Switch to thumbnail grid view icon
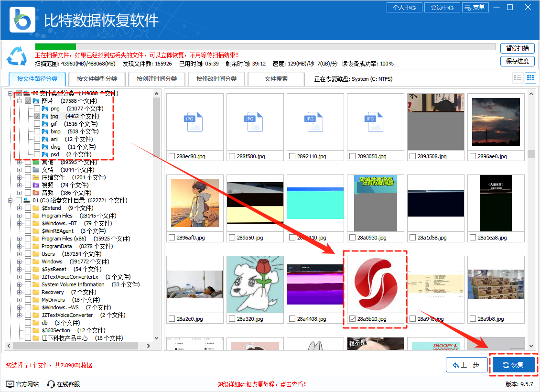This screenshot has height=392, width=540. 530,78
